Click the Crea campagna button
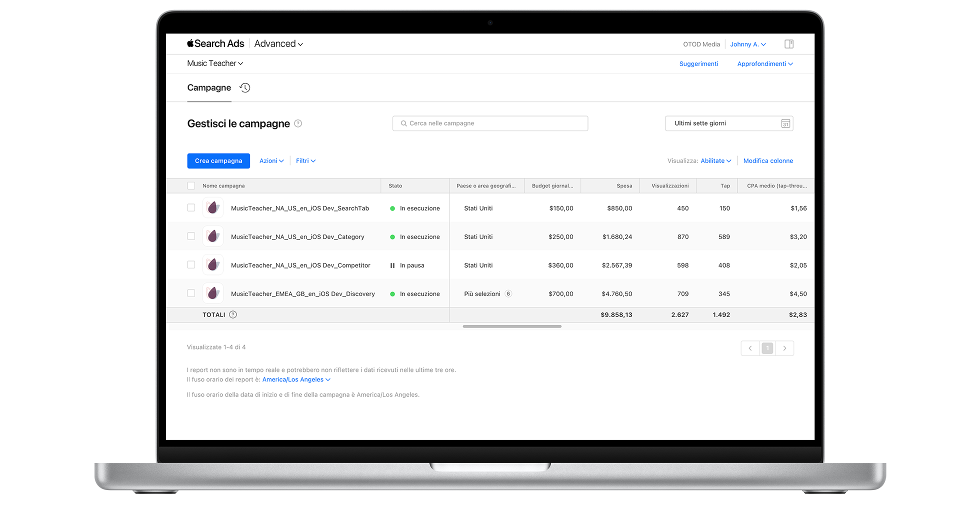980x512 pixels. click(x=218, y=160)
